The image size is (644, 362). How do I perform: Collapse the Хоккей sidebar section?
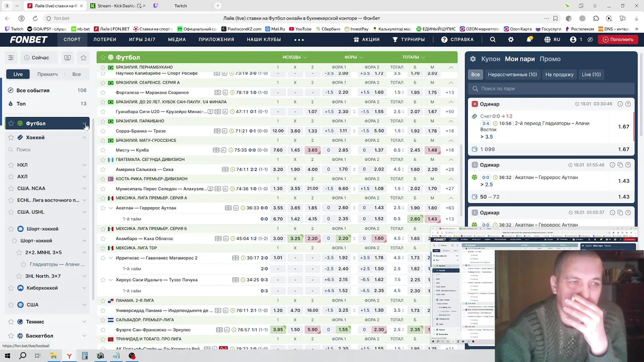[84, 137]
